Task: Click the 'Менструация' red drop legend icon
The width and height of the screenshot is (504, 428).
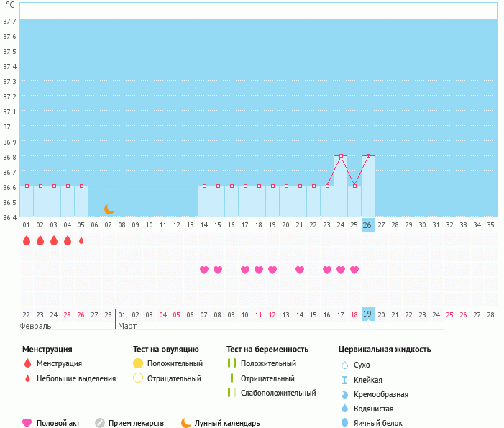Action: 27,363
